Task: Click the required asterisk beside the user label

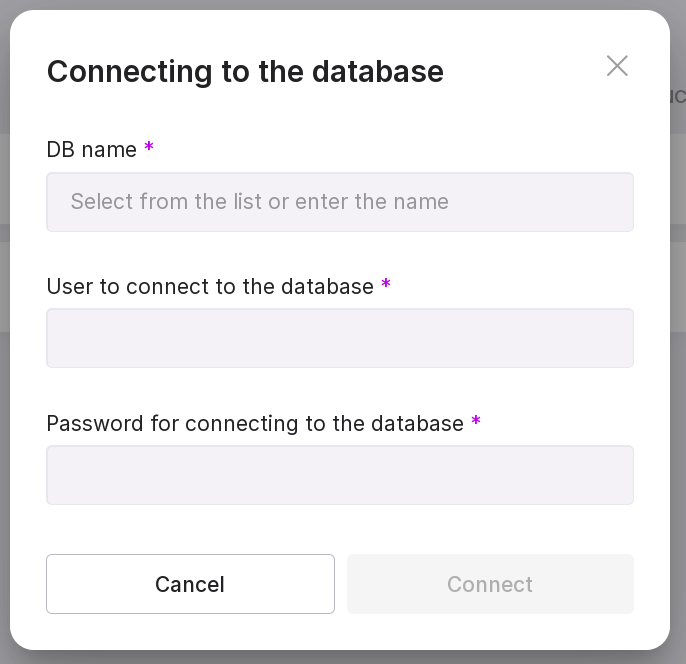Action: (x=386, y=285)
